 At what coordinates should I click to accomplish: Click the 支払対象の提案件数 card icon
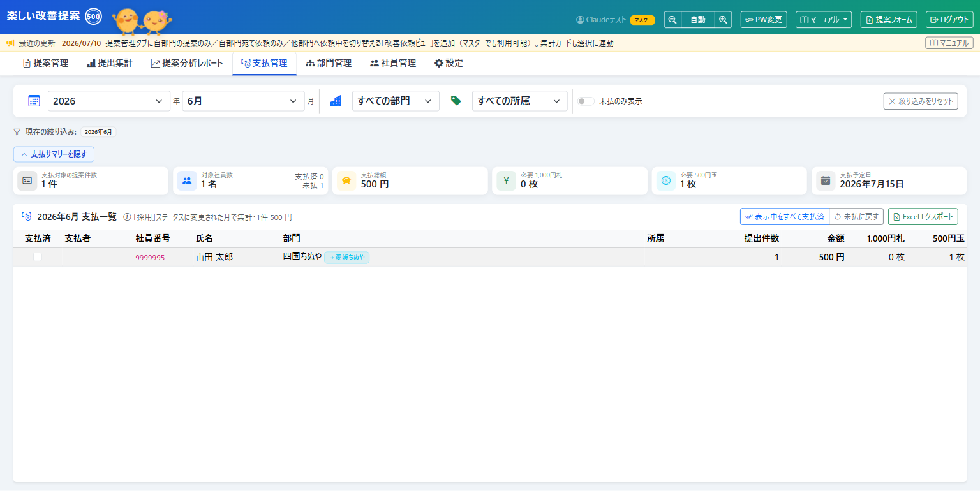point(27,180)
